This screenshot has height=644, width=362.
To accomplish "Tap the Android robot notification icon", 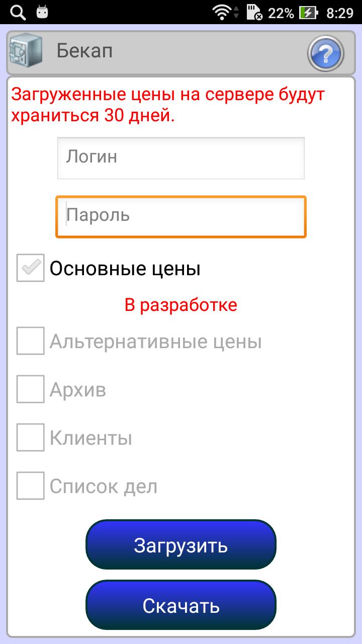I will 43,12.
